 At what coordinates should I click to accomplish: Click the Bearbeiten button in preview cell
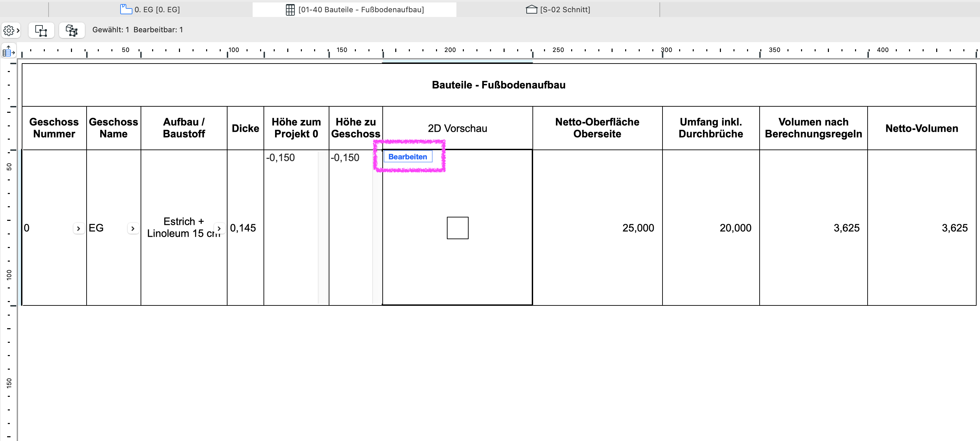(408, 157)
